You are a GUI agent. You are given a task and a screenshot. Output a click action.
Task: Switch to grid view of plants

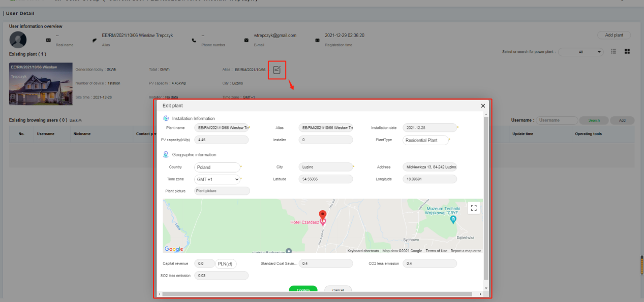click(627, 51)
